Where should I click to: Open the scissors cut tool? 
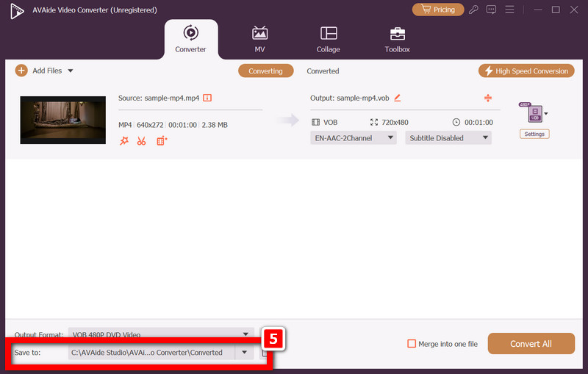click(x=141, y=141)
